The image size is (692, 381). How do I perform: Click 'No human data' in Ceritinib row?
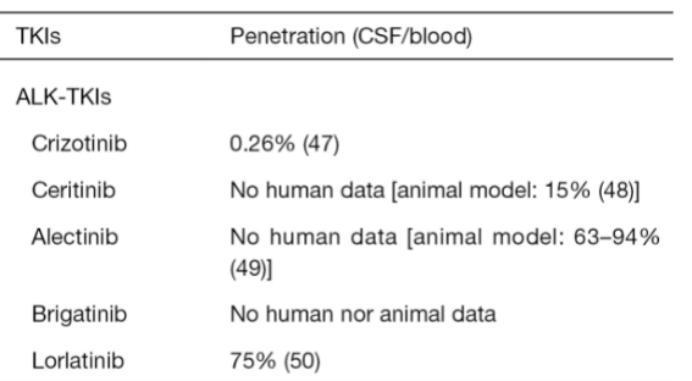[x=308, y=191]
